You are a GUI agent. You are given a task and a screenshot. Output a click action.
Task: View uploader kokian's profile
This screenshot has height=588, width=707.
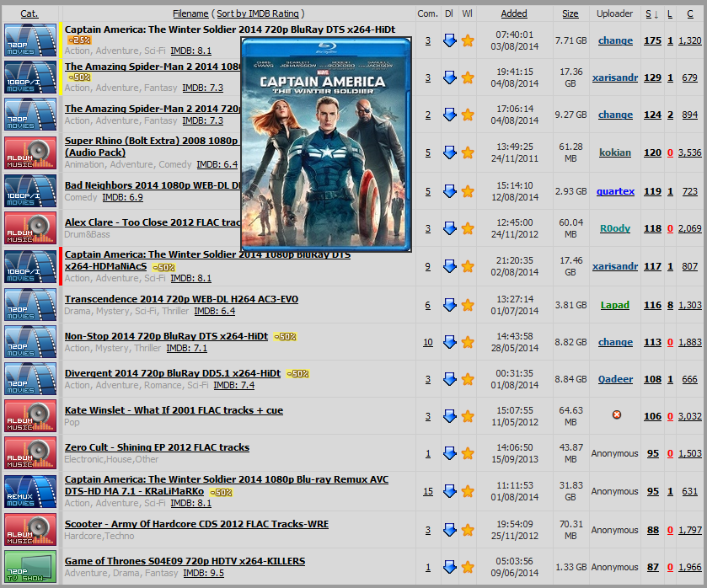click(615, 152)
